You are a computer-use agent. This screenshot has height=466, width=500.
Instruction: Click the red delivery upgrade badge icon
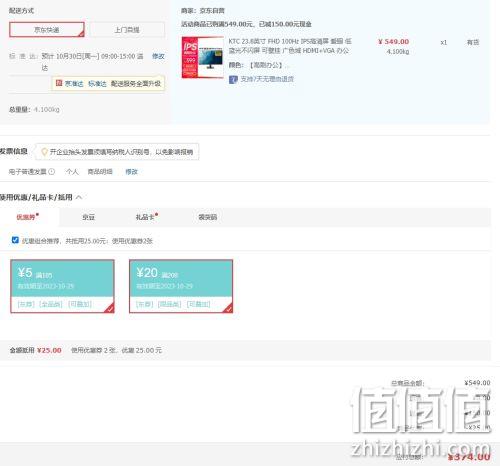point(59,83)
